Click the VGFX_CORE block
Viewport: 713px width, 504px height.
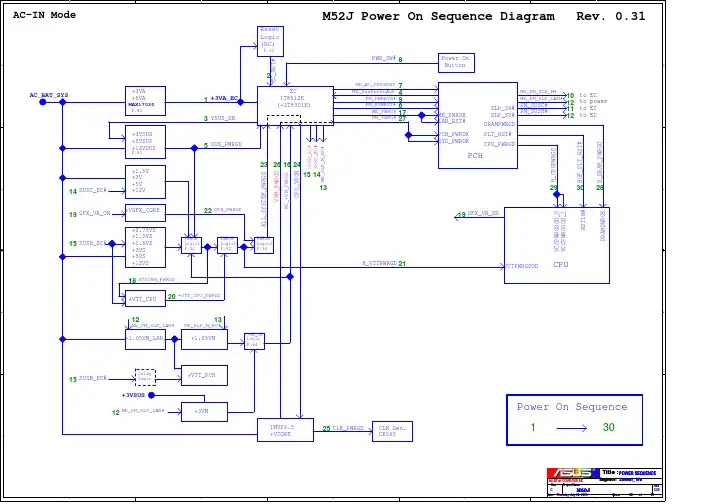(145, 212)
